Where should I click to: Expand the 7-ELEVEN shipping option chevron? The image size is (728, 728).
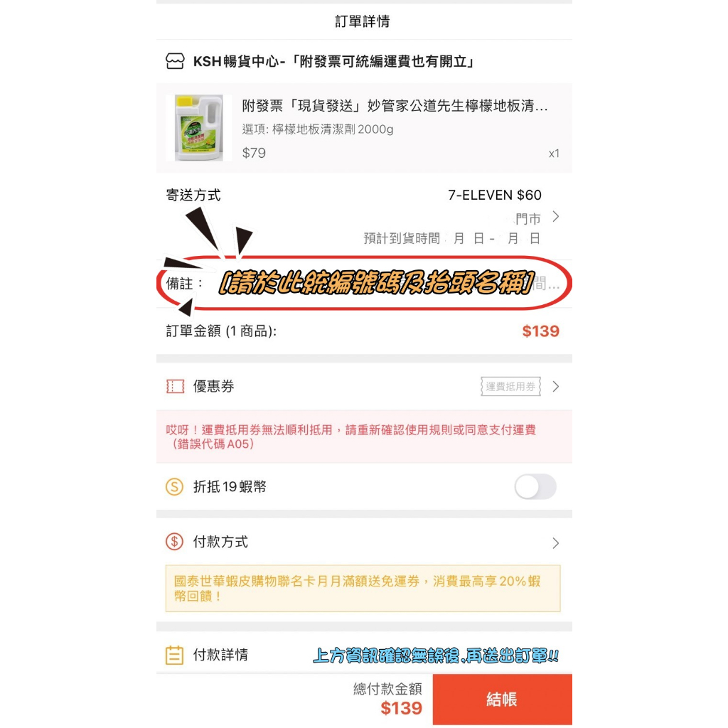[x=556, y=216]
